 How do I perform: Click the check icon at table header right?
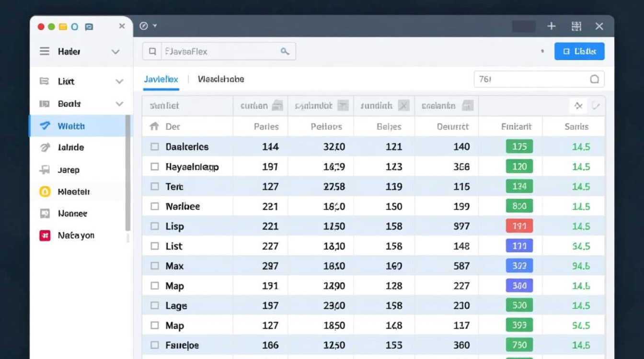point(596,106)
